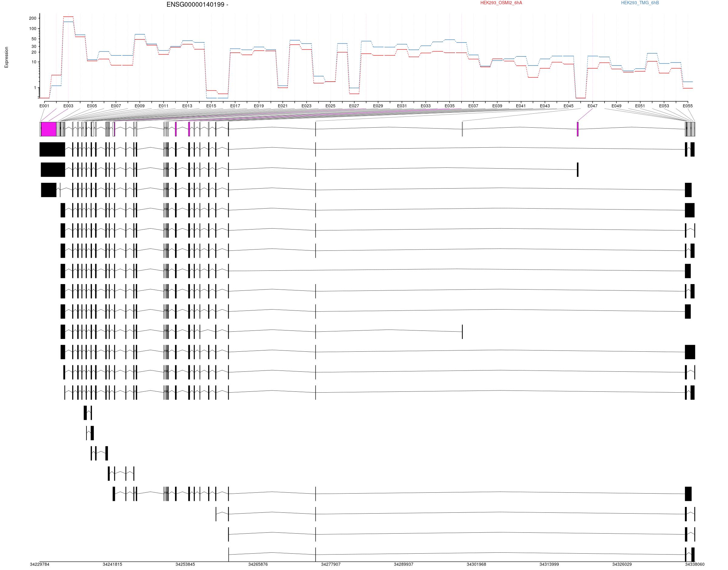This screenshot has height=570, width=728.
Task: Click exon label E013
Action: [x=187, y=106]
